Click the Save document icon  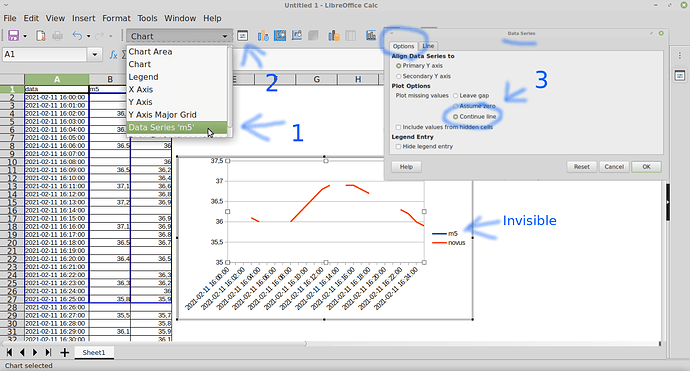13,36
